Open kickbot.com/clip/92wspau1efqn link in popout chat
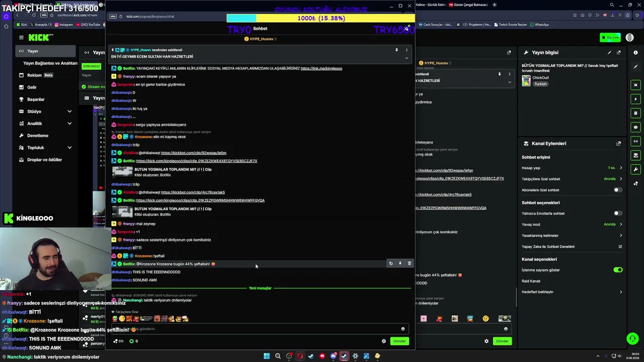The image size is (644, 362). [194, 153]
